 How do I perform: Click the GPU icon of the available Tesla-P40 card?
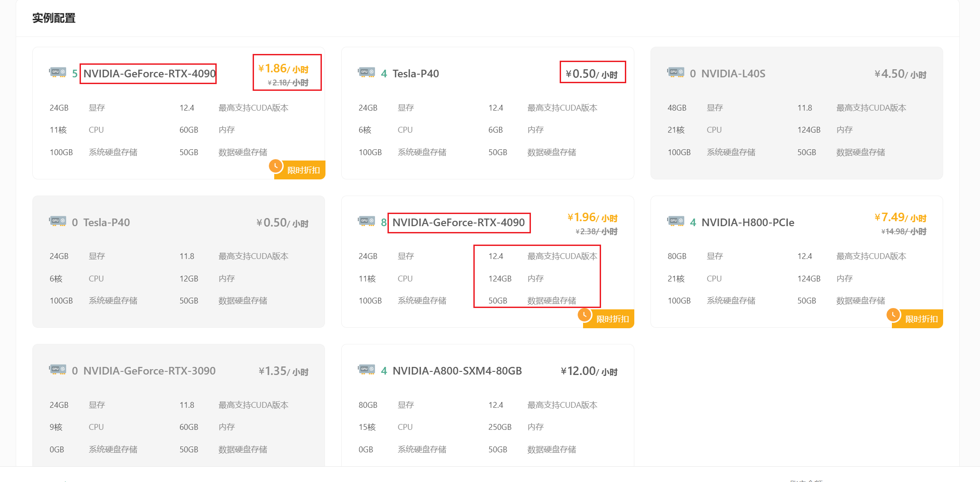367,72
